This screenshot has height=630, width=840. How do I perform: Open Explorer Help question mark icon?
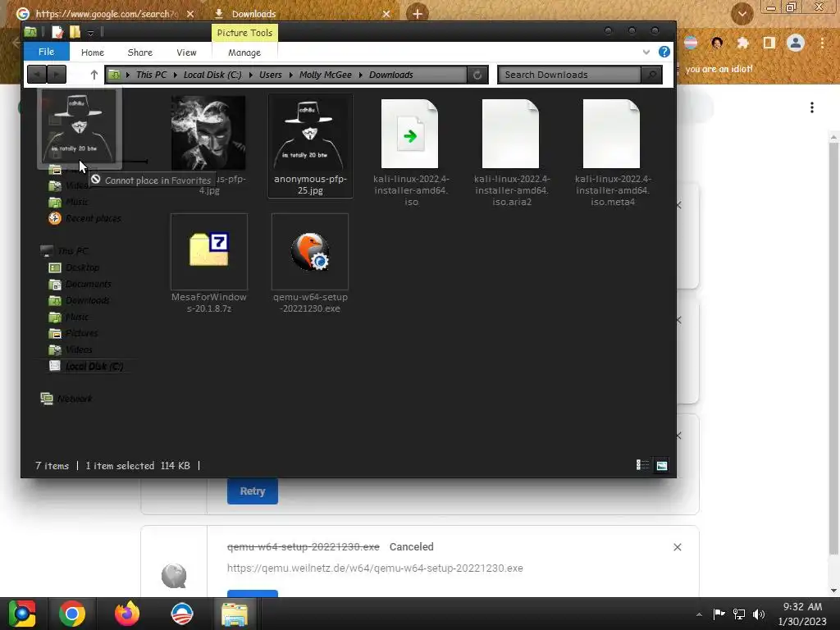pos(664,52)
